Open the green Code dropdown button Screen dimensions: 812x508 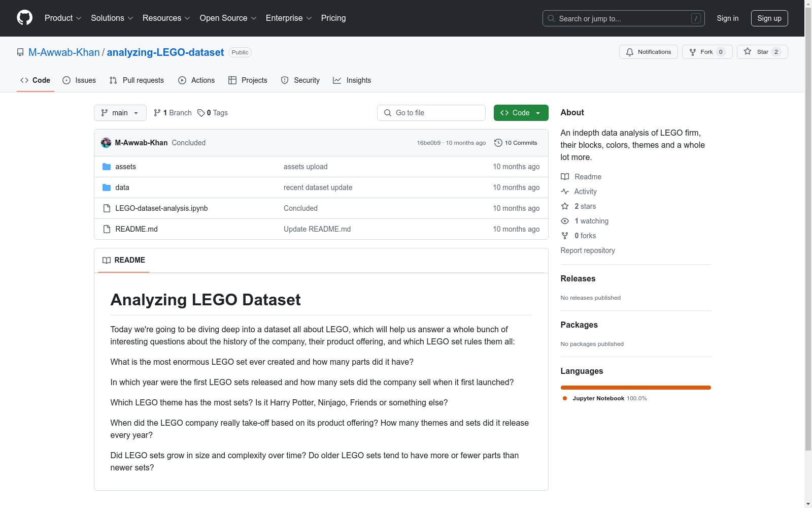(521, 113)
